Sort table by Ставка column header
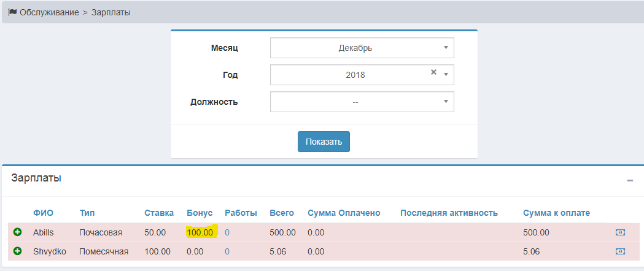This screenshot has height=271, width=644. click(158, 213)
